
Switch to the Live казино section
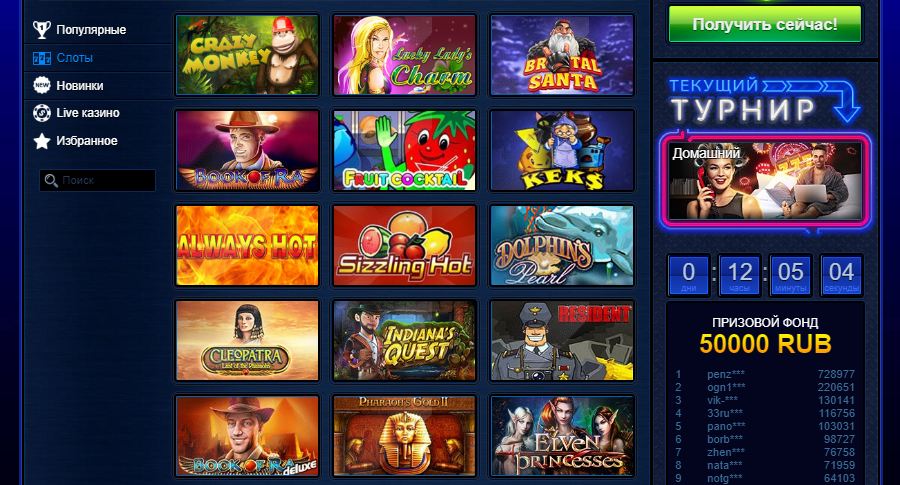point(88,113)
